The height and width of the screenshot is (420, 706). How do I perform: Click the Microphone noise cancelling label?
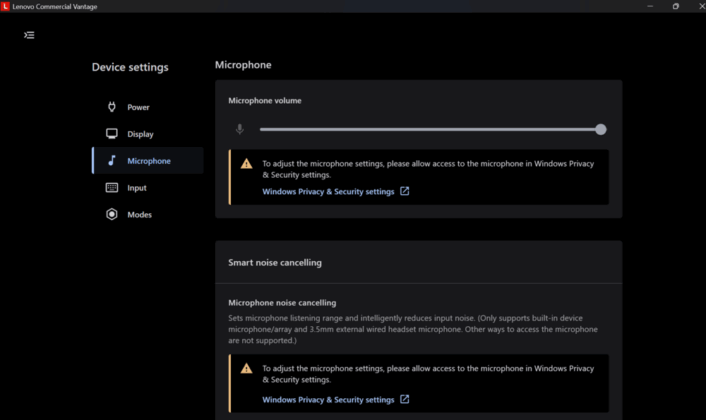pos(282,303)
